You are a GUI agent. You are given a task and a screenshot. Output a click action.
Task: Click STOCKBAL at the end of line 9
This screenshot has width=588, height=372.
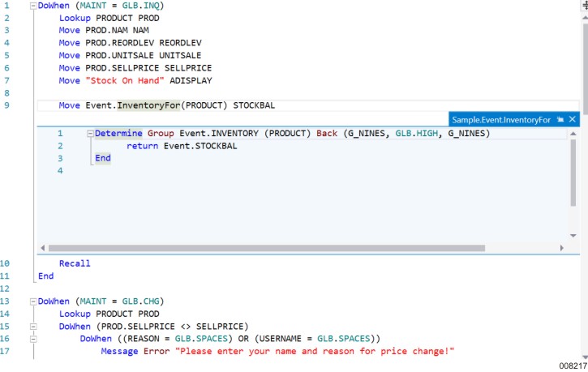(x=254, y=105)
